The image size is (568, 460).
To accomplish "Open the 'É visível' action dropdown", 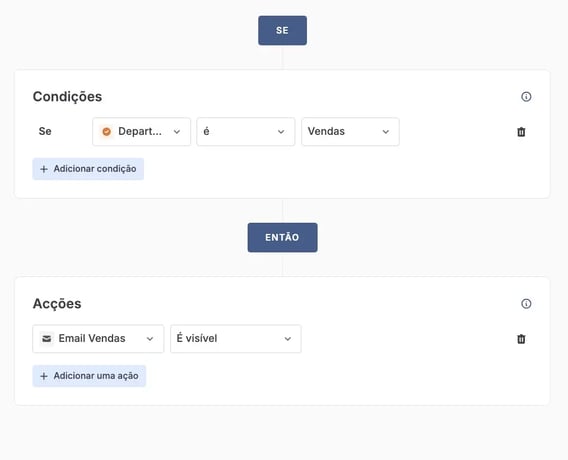I will coord(235,339).
